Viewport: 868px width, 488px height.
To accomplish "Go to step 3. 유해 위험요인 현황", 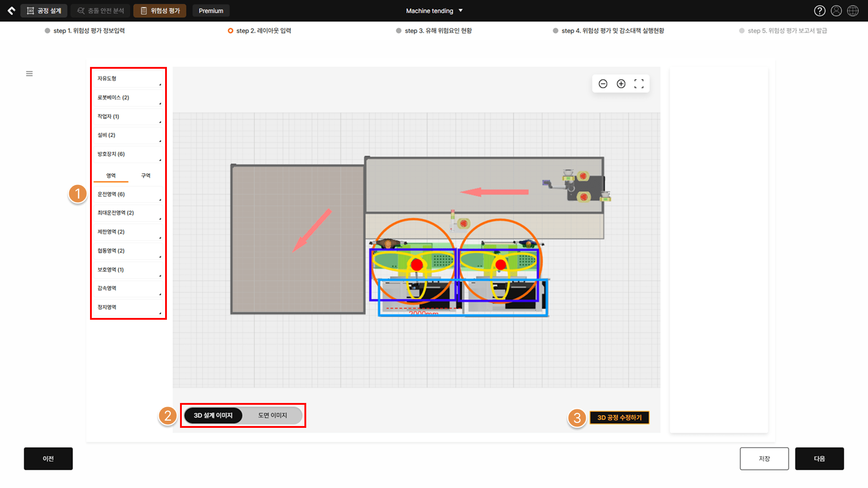I will 434,31.
